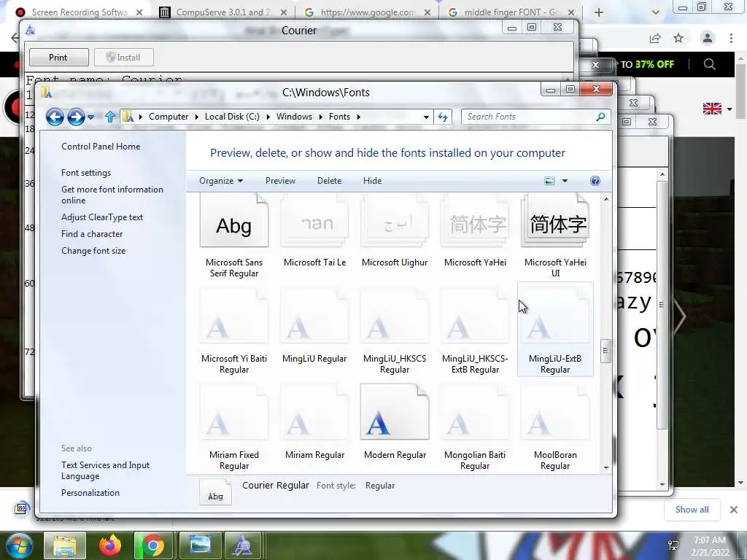The width and height of the screenshot is (747, 560).
Task: Refresh the Fonts folder view
Action: pos(443,117)
